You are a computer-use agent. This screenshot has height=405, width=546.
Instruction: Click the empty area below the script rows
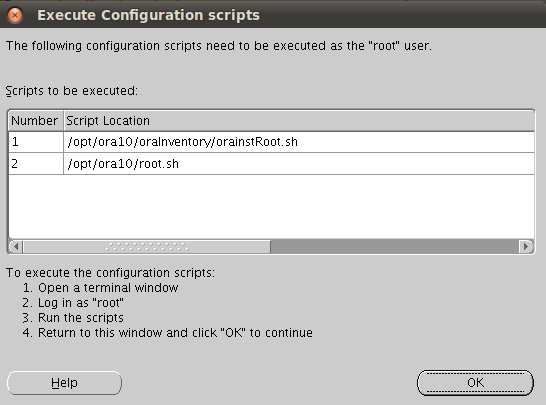click(x=271, y=207)
